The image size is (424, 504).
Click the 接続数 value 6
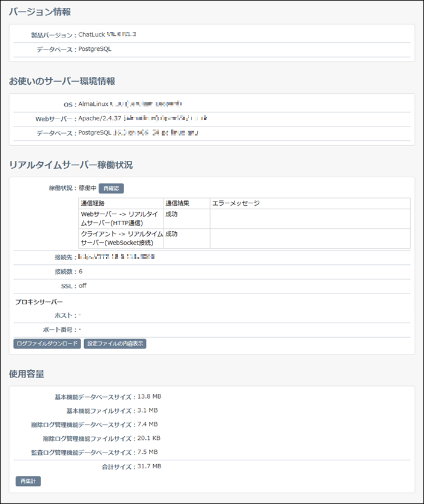click(81, 272)
